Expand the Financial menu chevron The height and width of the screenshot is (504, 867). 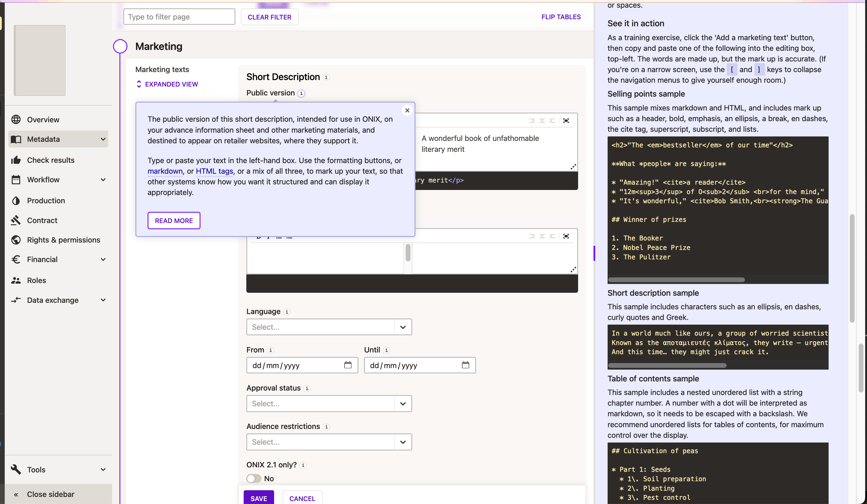[x=103, y=259]
